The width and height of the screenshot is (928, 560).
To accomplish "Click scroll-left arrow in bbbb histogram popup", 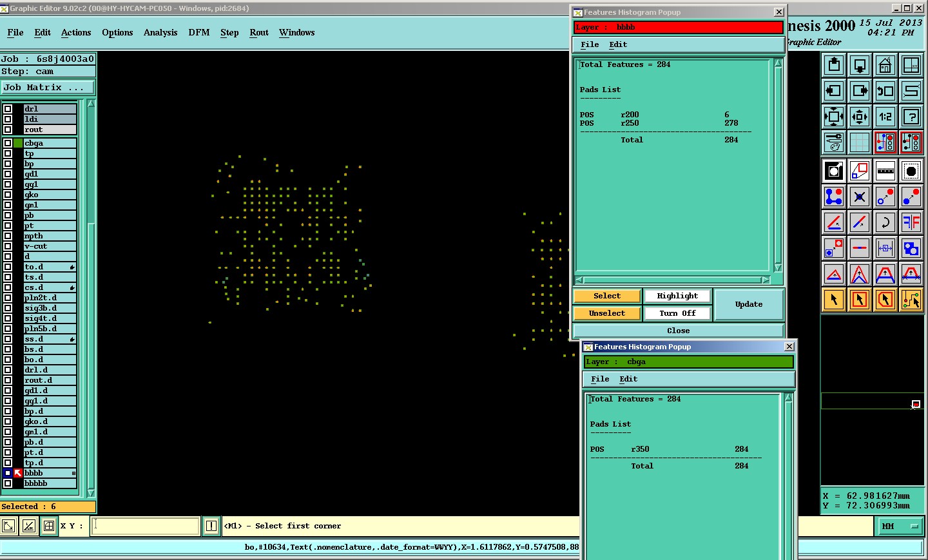I will (x=579, y=280).
